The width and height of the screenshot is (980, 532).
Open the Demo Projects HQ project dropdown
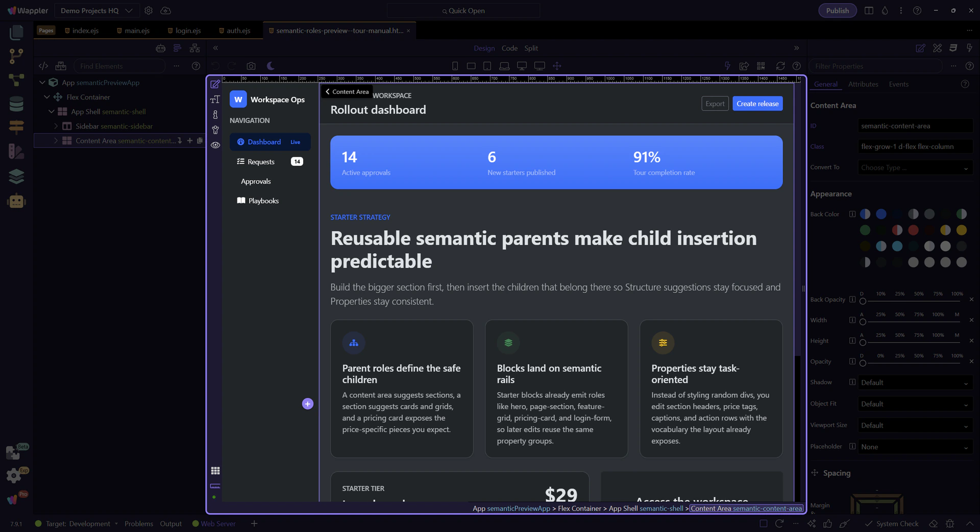[x=96, y=11]
